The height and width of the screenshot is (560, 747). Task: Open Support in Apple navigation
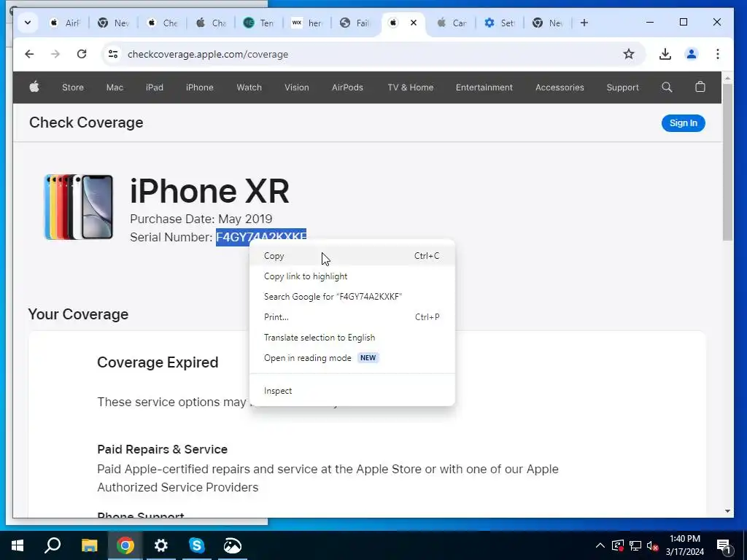623,87
